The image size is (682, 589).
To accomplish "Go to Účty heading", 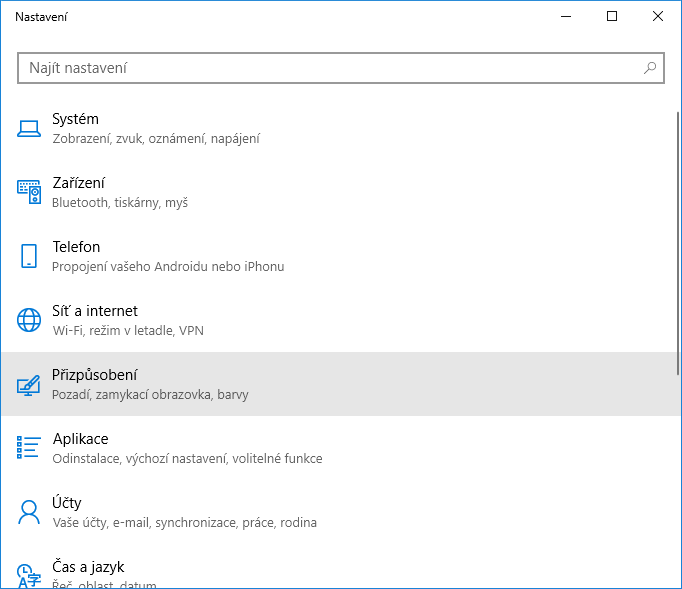I will click(x=67, y=502).
